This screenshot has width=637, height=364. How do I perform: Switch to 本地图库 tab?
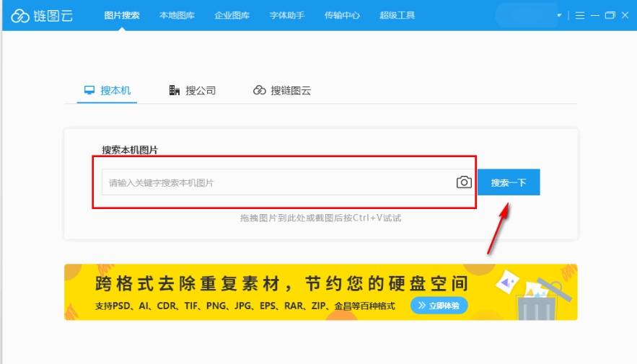(x=177, y=15)
